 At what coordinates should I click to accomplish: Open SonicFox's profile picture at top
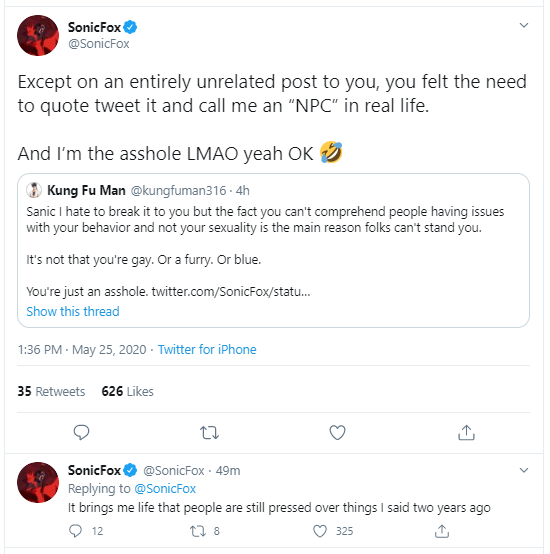[38, 35]
